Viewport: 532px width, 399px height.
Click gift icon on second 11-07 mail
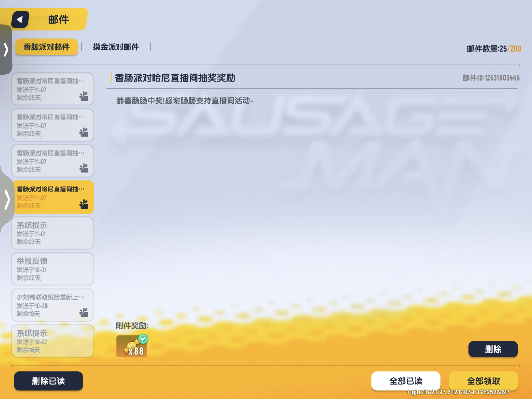tap(84, 132)
